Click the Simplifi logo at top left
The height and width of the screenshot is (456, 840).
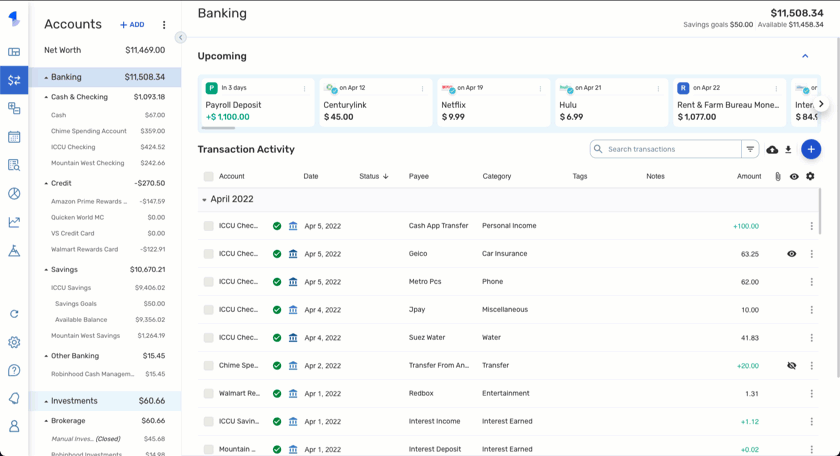pos(14,19)
